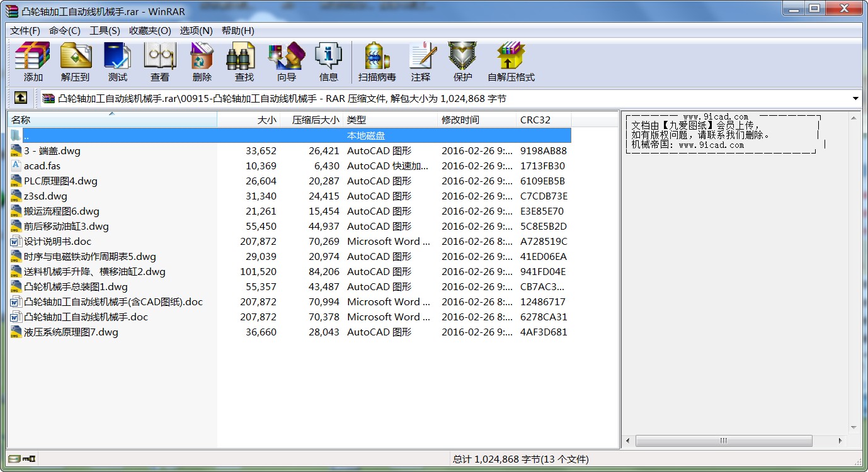
Task: Click the parent folder ".." icon
Action: coord(16,135)
